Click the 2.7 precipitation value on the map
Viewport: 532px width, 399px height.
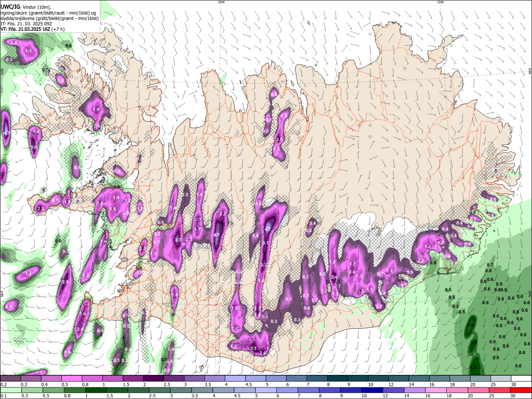pyautogui.click(x=257, y=309)
